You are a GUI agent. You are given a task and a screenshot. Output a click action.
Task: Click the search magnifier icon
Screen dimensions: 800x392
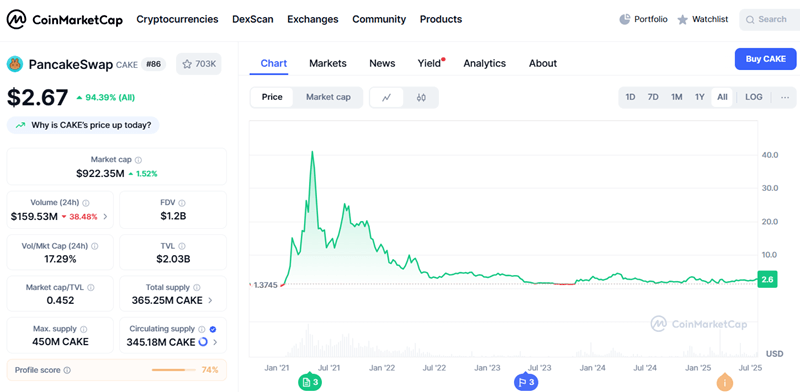coord(749,20)
